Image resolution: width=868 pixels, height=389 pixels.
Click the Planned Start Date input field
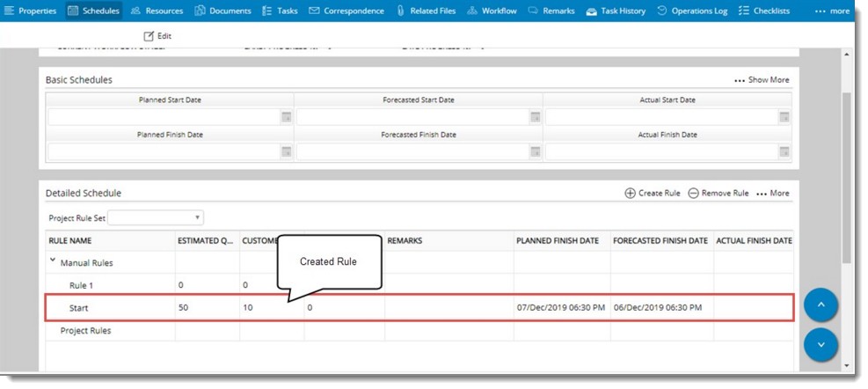tap(164, 117)
